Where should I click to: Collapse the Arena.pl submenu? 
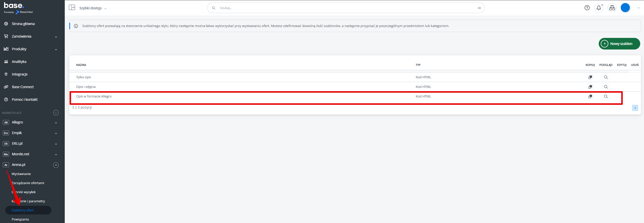click(x=56, y=165)
